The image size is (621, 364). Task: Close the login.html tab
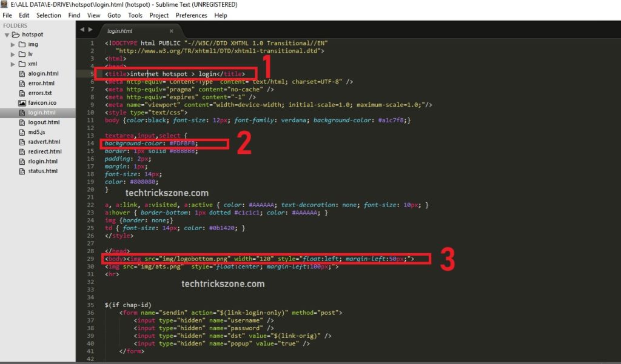171,30
